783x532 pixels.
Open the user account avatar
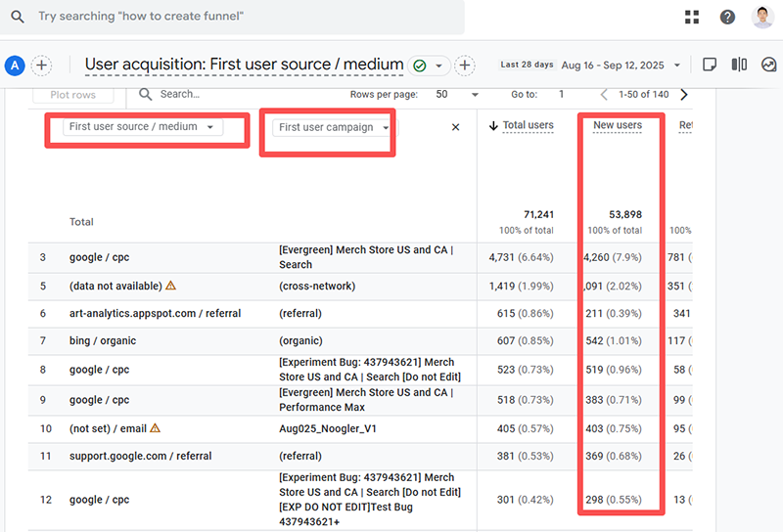[762, 17]
